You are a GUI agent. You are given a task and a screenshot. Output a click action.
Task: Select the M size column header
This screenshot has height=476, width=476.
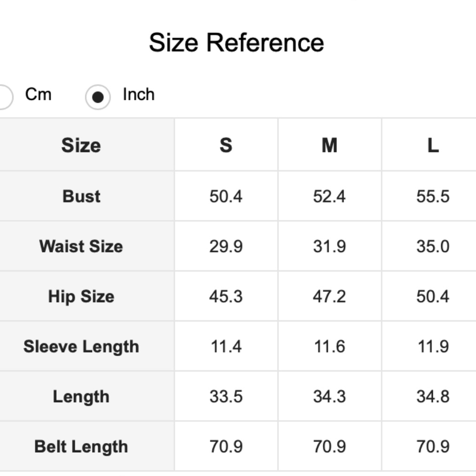329,145
